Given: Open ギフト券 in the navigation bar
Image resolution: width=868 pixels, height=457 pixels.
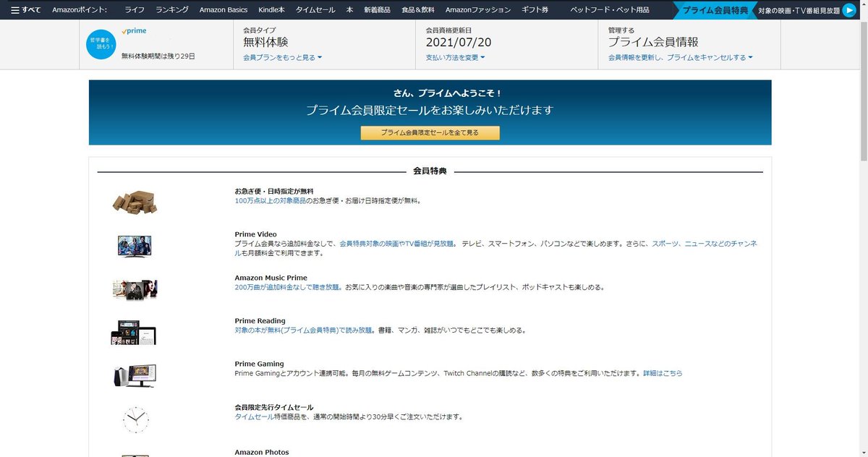Looking at the screenshot, I should (535, 10).
